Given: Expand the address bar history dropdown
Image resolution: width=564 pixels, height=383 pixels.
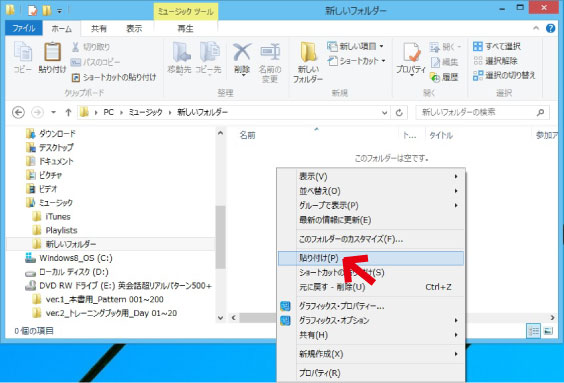Looking at the screenshot, I should click(x=384, y=113).
